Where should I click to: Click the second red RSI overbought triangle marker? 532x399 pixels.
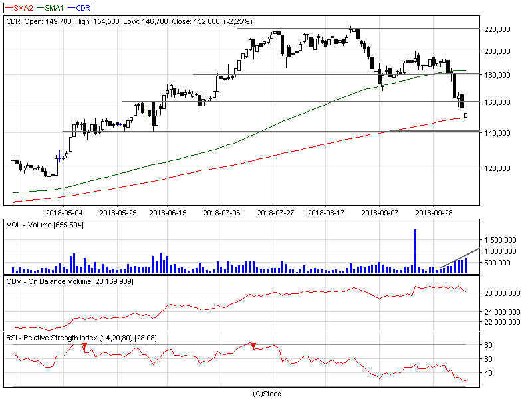pyautogui.click(x=253, y=345)
